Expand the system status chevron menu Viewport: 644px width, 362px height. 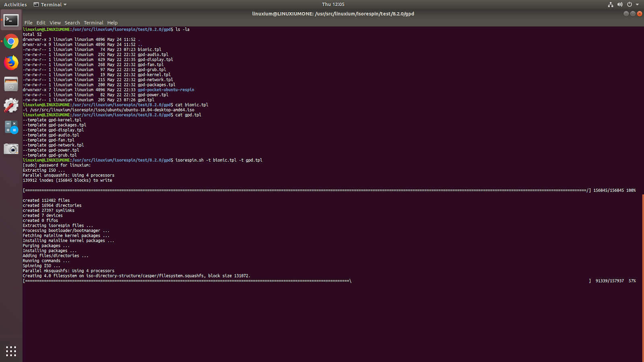[x=637, y=4]
